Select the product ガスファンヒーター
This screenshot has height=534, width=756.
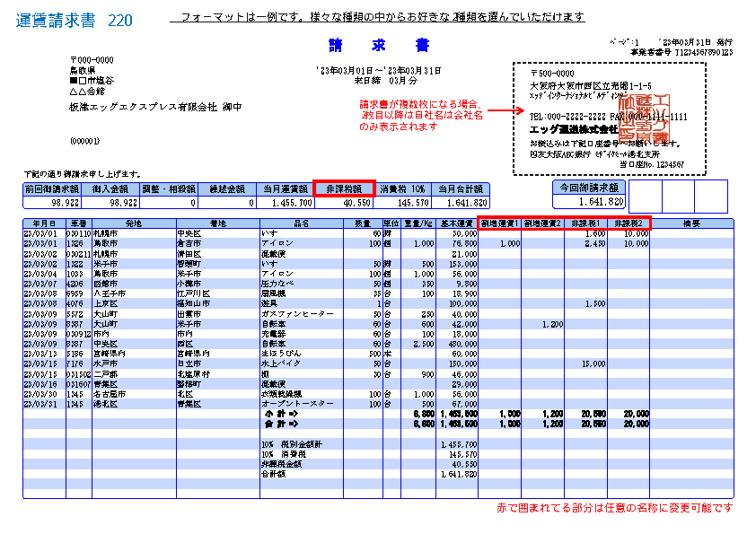click(x=297, y=314)
